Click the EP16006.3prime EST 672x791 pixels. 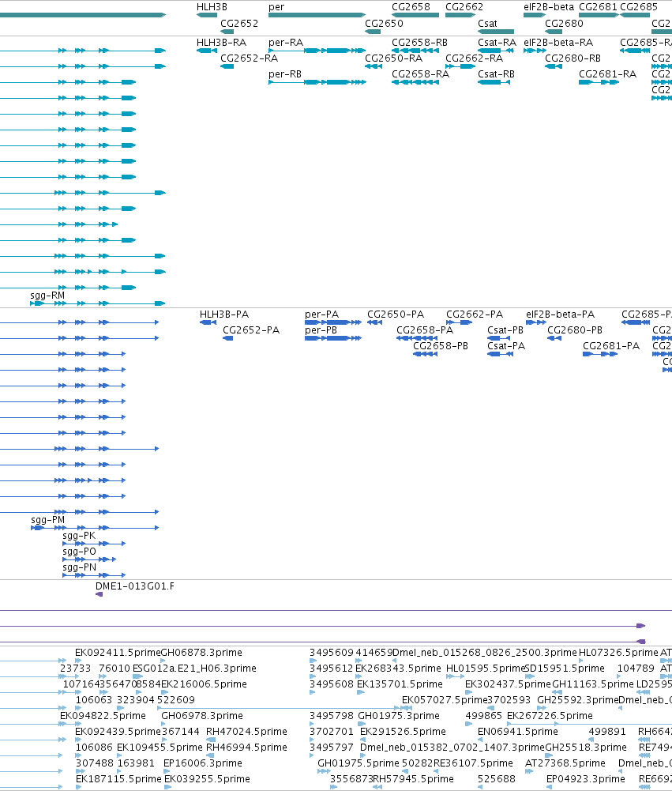[165, 771]
